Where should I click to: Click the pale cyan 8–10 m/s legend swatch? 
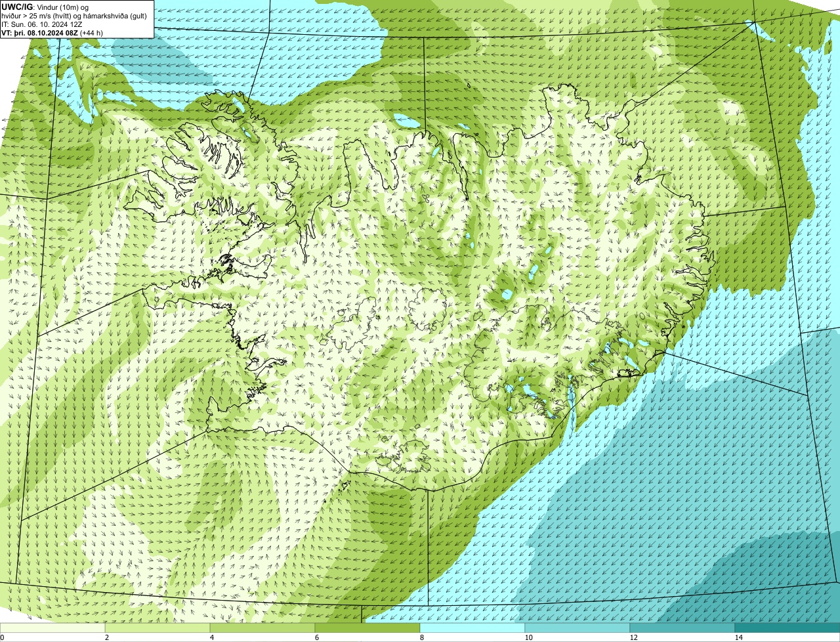click(472, 628)
